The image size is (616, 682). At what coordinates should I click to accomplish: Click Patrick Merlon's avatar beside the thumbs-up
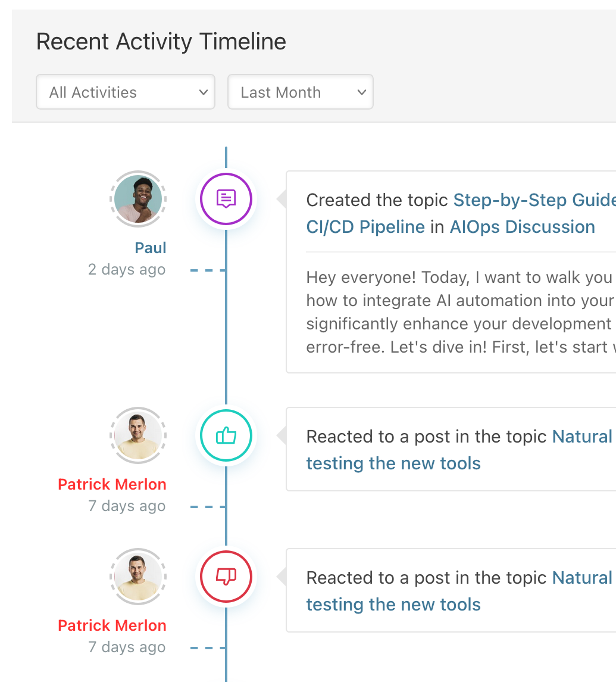click(x=138, y=435)
